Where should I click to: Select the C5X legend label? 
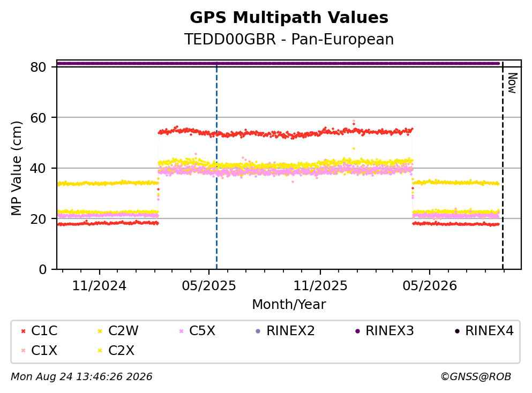tap(202, 330)
